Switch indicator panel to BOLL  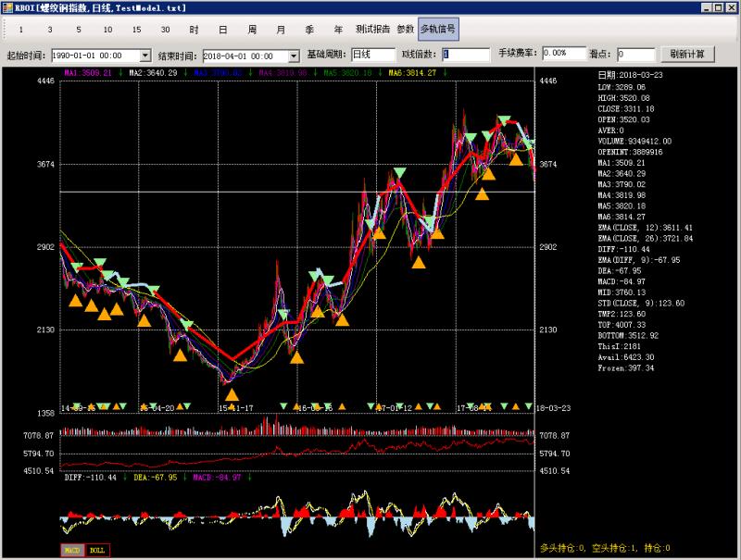pyautogui.click(x=97, y=550)
